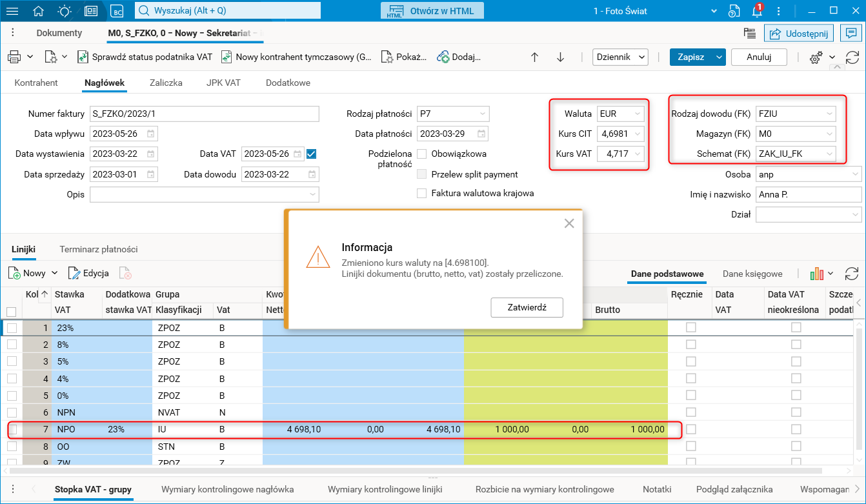Open the notifications bell
This screenshot has height=504, width=866.
(757, 11)
